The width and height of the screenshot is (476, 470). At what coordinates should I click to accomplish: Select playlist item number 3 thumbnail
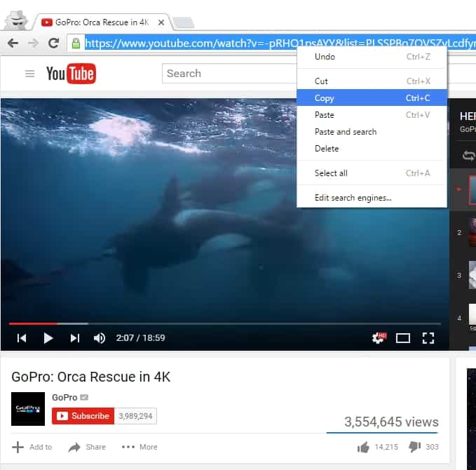click(x=472, y=275)
